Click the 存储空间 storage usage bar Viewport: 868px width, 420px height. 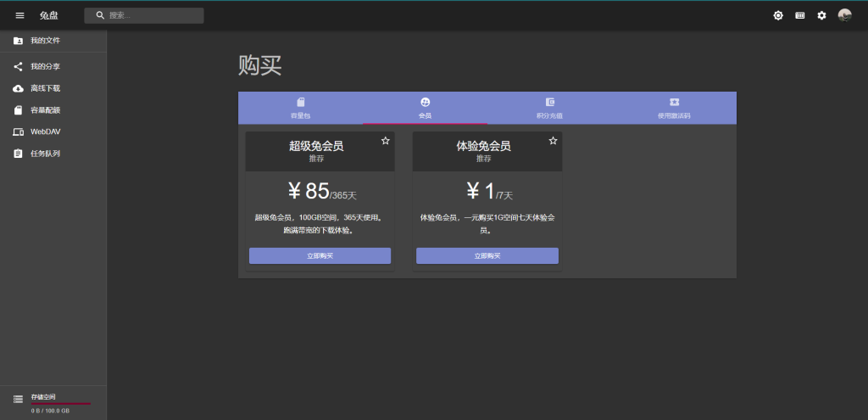59,403
